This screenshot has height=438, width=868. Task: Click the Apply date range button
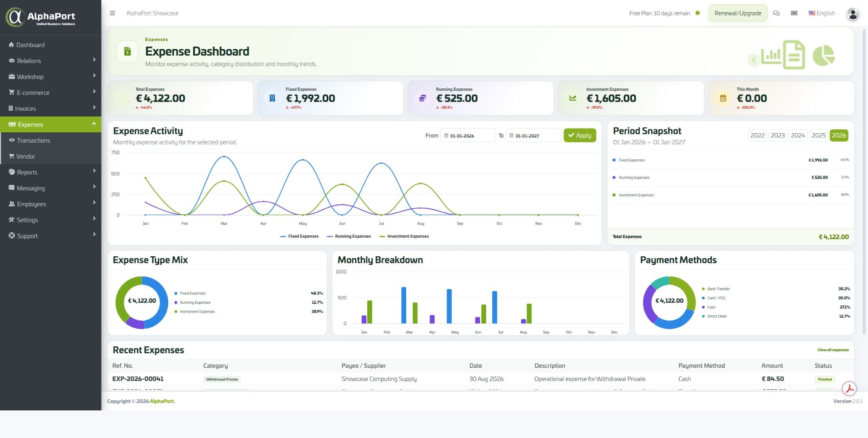pos(579,135)
